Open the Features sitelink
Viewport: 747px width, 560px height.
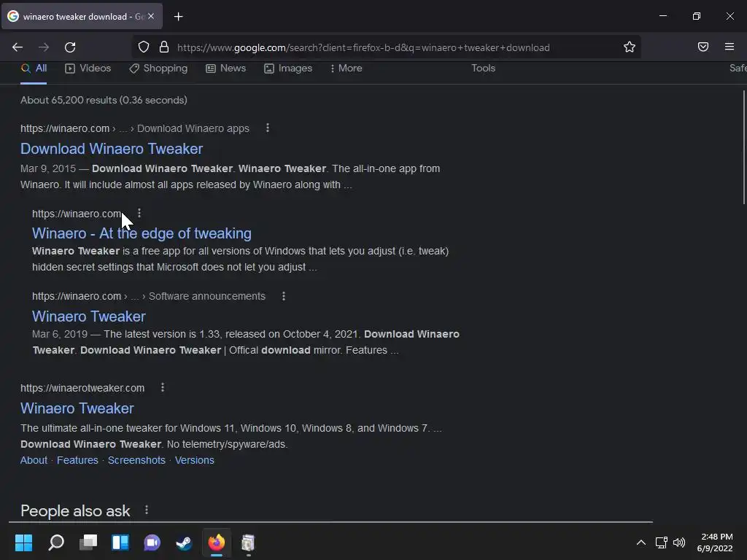(77, 460)
